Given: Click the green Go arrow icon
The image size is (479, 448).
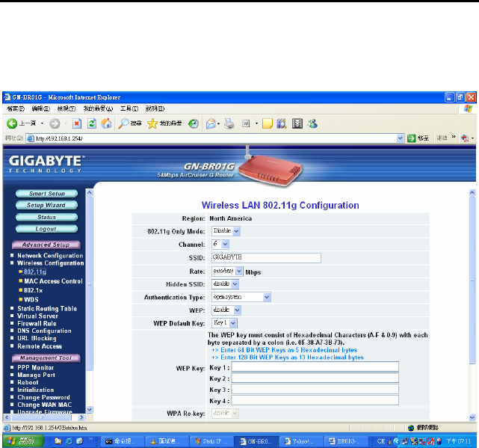Looking at the screenshot, I should pos(412,138).
